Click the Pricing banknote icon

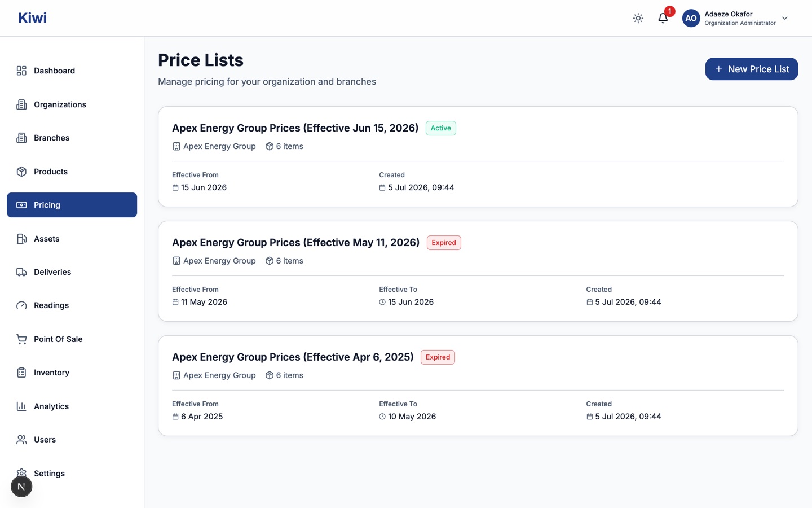tap(21, 205)
